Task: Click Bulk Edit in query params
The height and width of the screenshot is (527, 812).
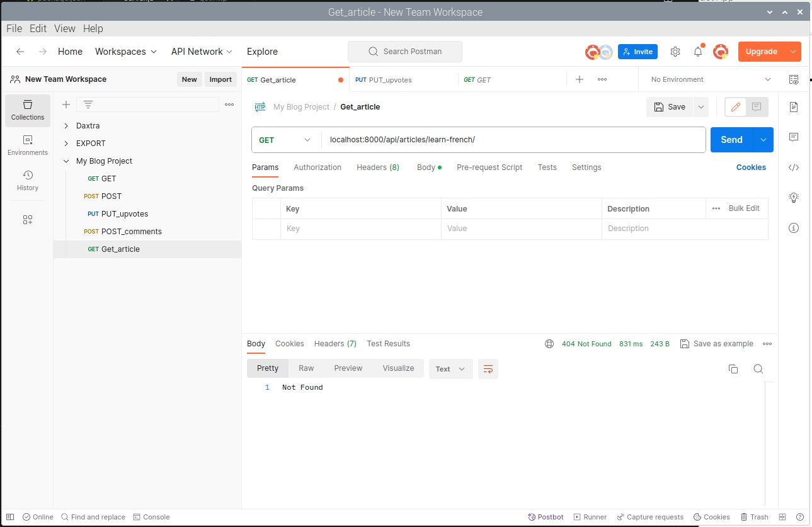Action: point(744,208)
